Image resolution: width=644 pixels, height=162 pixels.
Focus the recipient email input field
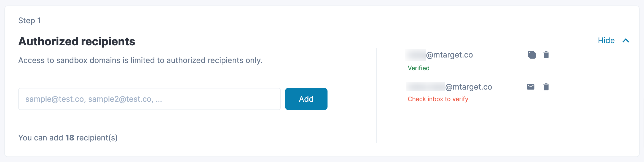point(149,99)
